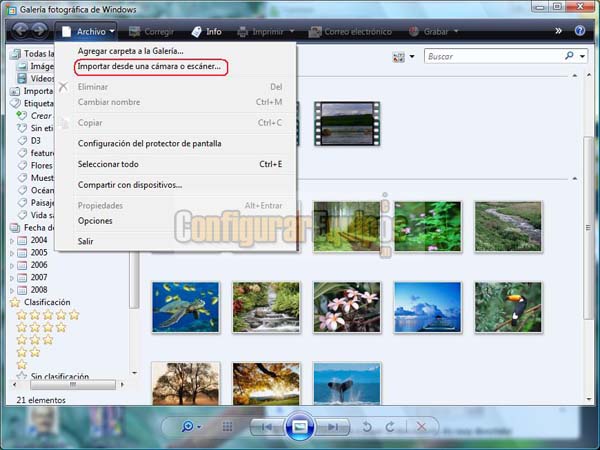Screen dimensions: 600x450
Task: Expand the view options dropdown arrow
Action: click(412, 57)
